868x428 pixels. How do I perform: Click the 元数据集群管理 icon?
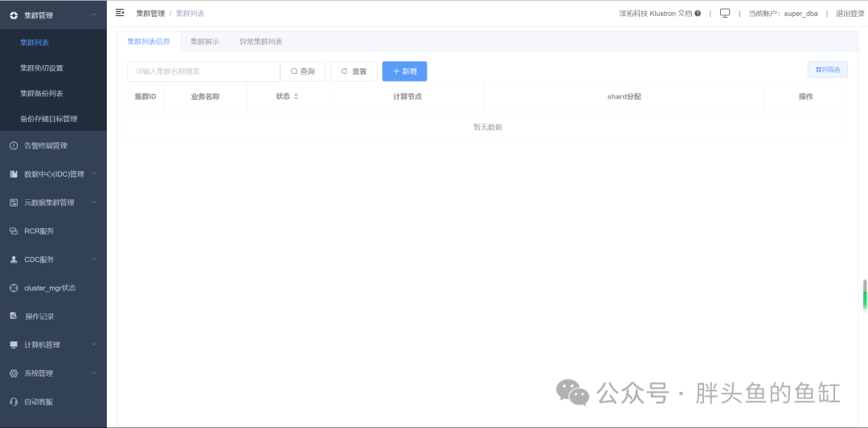(x=14, y=202)
